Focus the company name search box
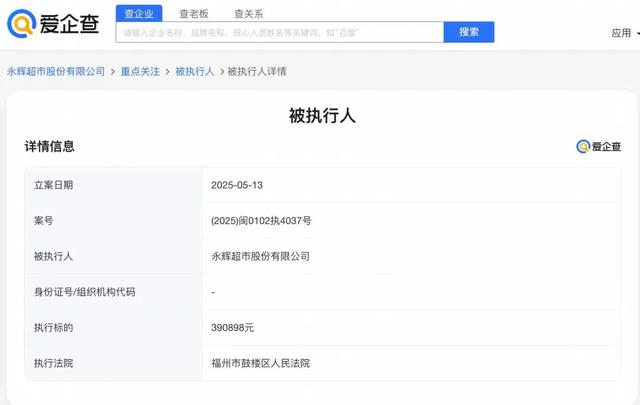The height and width of the screenshot is (405, 640). 280,32
